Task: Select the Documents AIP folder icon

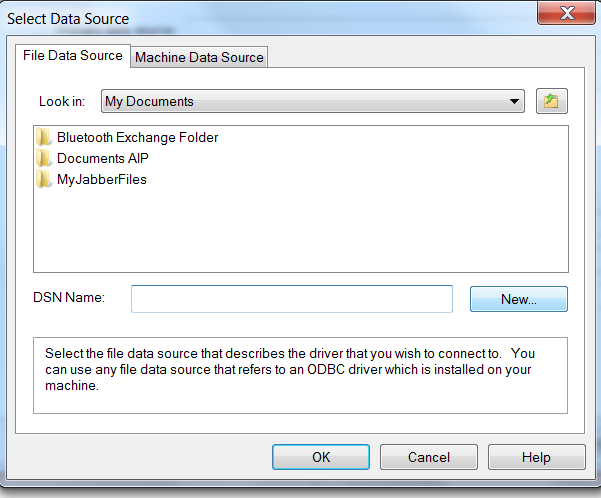Action: [x=44, y=158]
